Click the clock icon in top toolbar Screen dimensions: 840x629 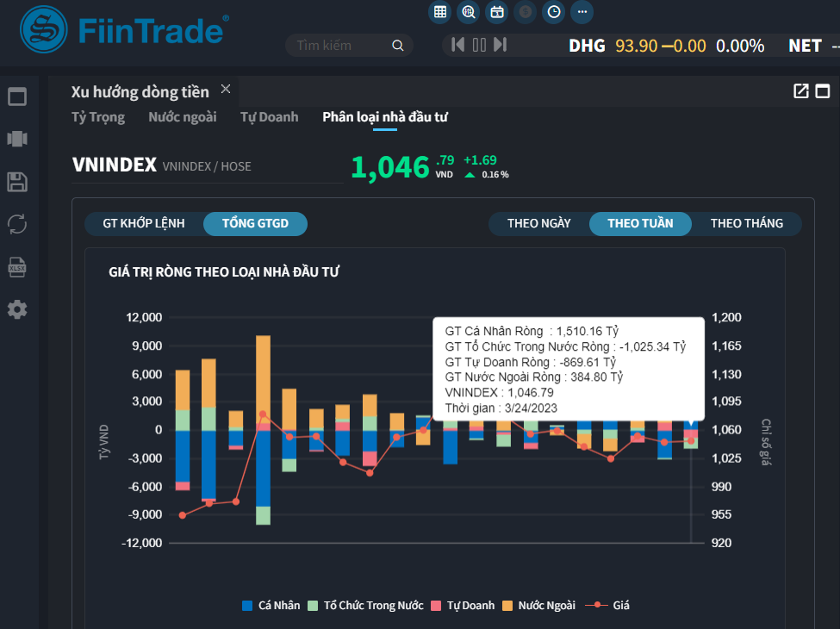coord(554,12)
